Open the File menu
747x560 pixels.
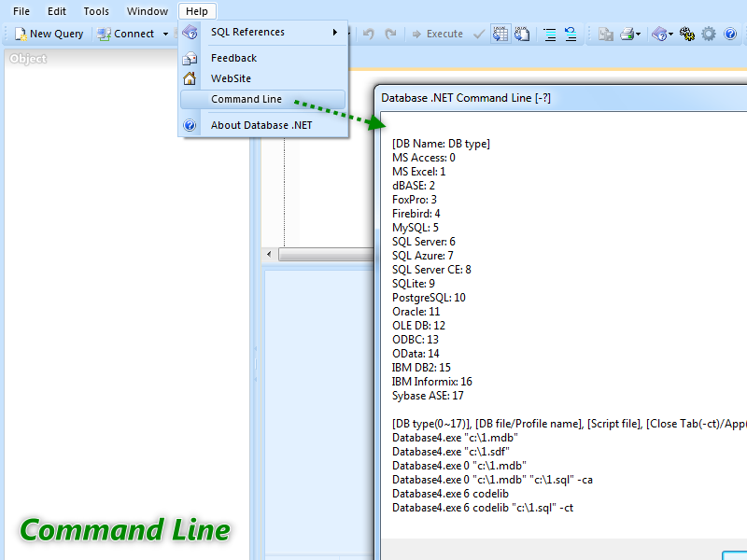coord(21,11)
